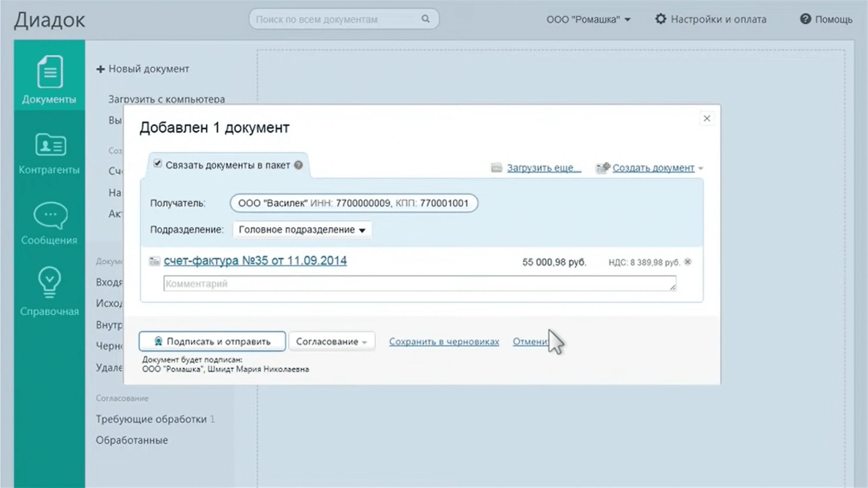Uncheck Связать документы в пакет checkbox
Image resolution: width=868 pixels, height=488 pixels.
click(158, 164)
